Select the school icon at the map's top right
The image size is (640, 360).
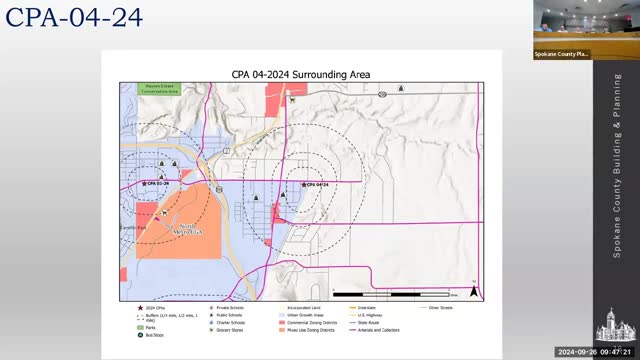pos(401,88)
